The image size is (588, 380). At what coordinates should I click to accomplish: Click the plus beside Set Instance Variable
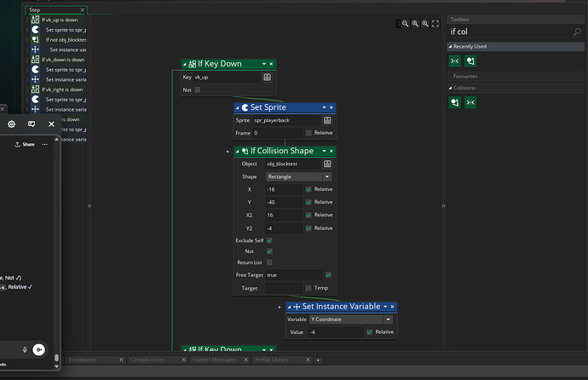click(280, 308)
